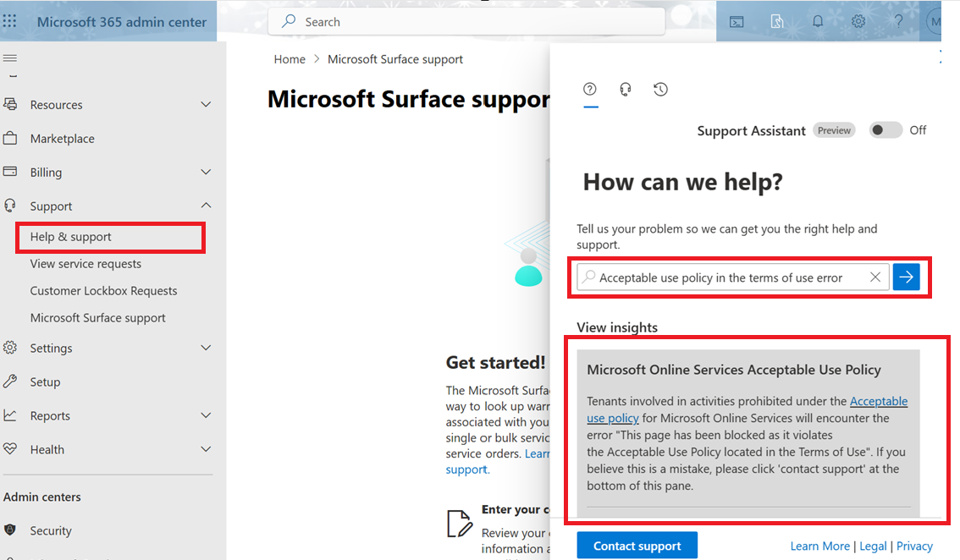Screen dimensions: 960x560
Task: Go to Home breadcrumb
Action: coord(290,59)
